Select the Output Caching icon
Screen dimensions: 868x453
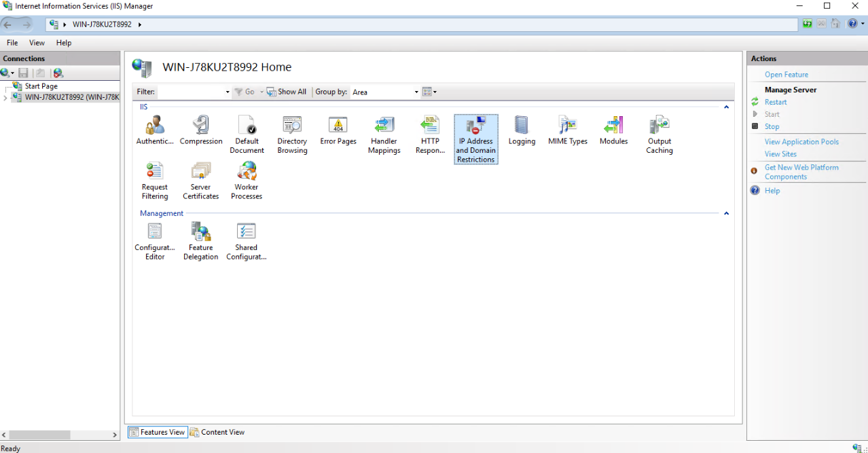[x=659, y=134]
